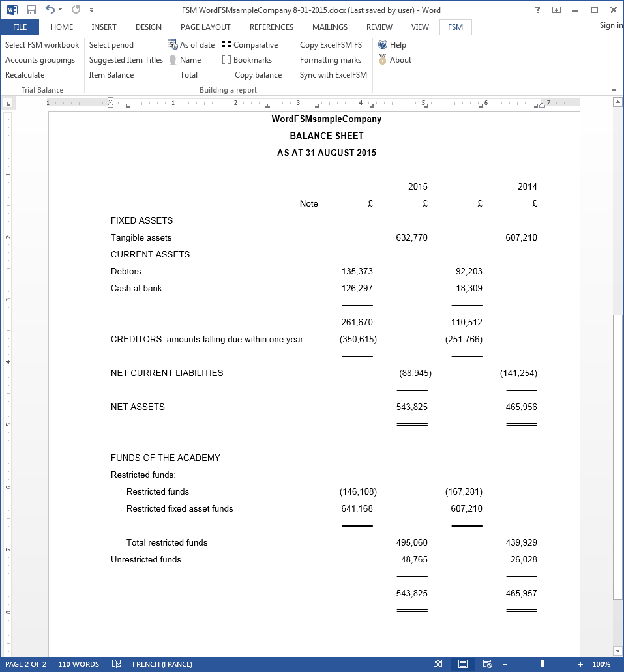Save the document with the floppy disk icon

point(31,9)
